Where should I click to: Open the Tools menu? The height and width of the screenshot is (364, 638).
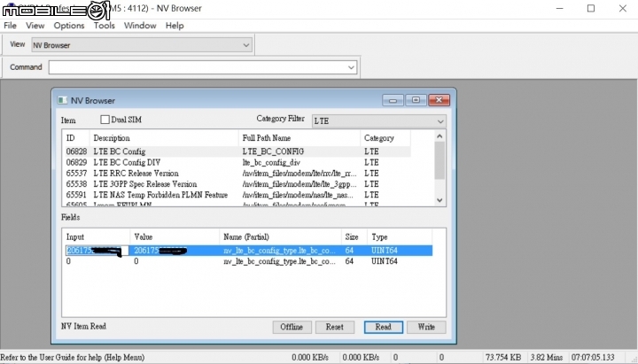click(x=105, y=25)
